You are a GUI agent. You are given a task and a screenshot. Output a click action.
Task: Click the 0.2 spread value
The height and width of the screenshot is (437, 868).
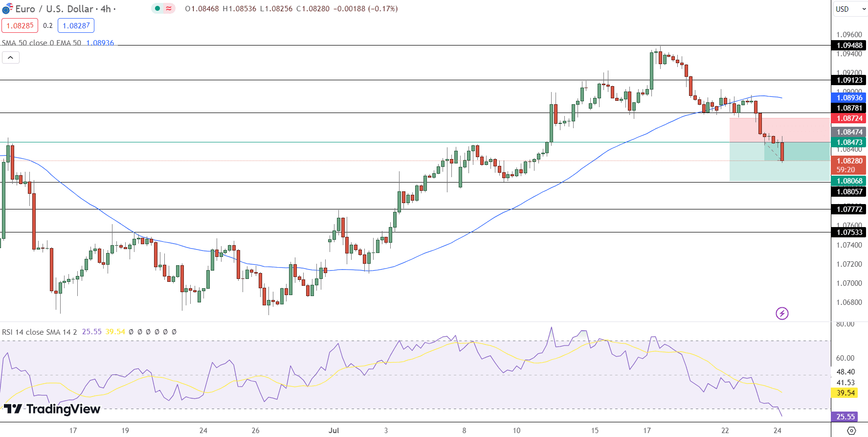(x=48, y=25)
